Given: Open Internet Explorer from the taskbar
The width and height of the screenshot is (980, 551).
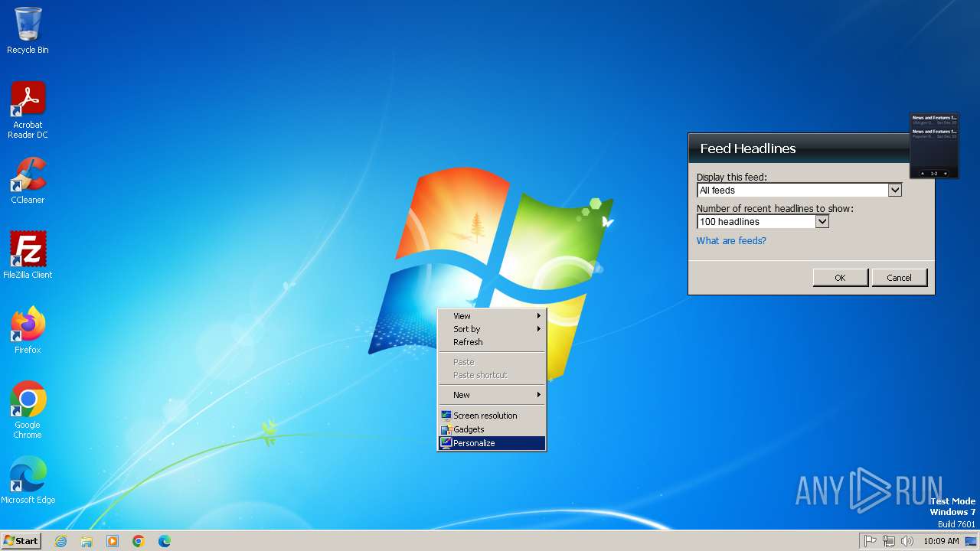Looking at the screenshot, I should (60, 541).
